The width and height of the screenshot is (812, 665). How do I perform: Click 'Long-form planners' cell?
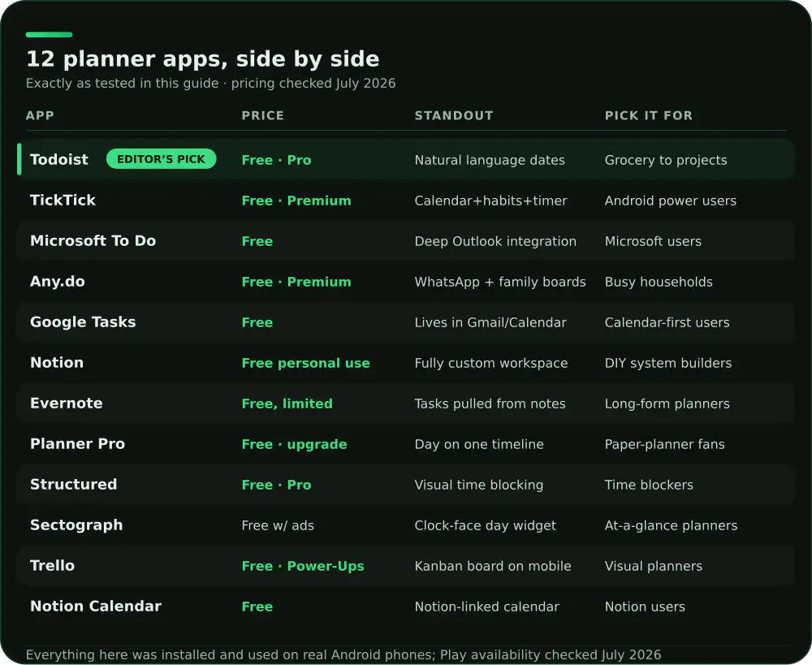(x=667, y=404)
